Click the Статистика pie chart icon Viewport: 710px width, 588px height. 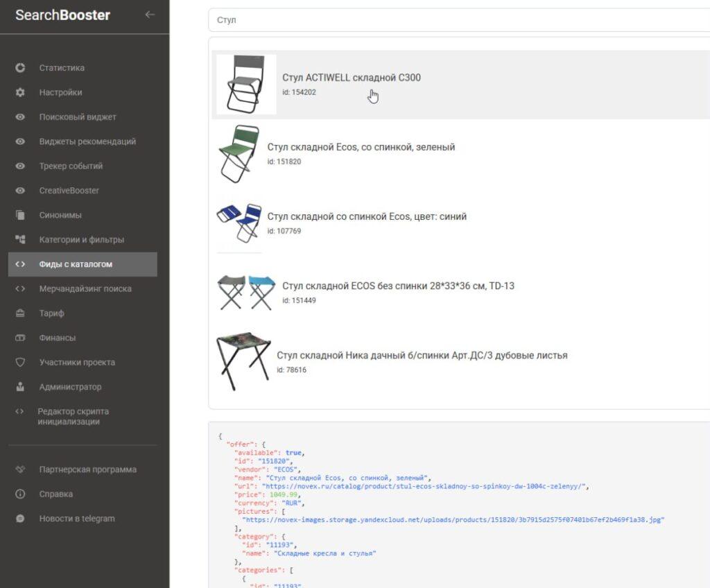(x=20, y=68)
